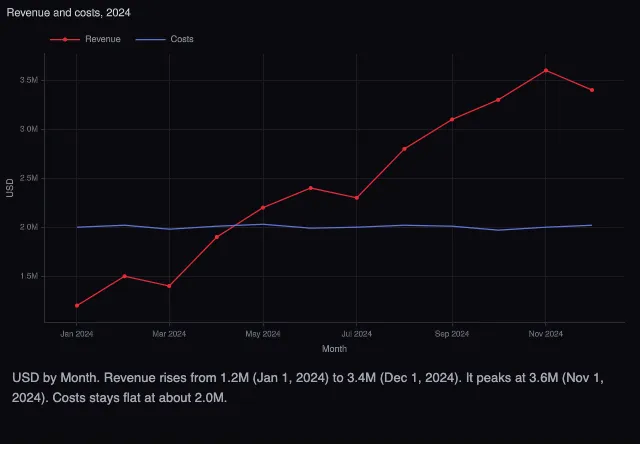Click the 'Nov 2024' axis label
The width and height of the screenshot is (640, 460).
pos(546,334)
